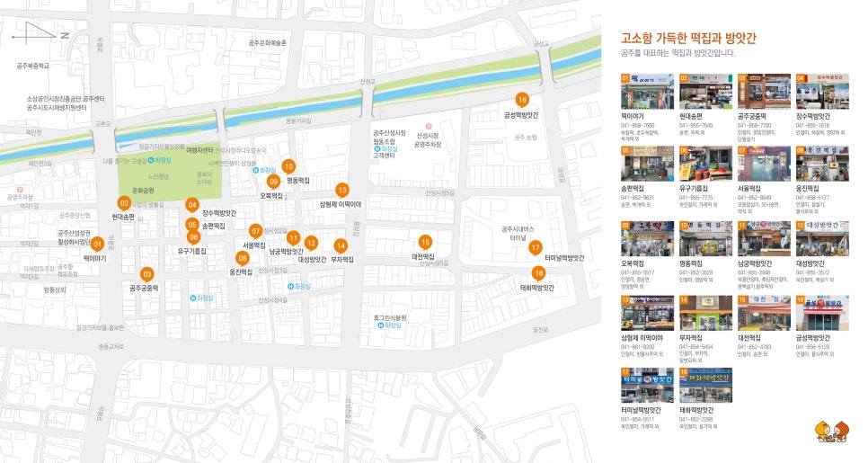
Task: Click map pin 01 for 떡이야기
Action: click(97, 245)
